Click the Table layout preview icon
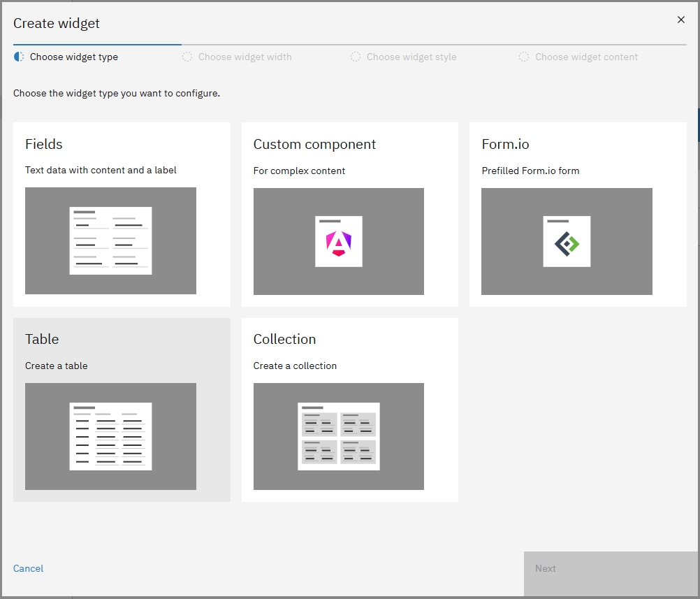Screen dimensions: 700x599 110,436
